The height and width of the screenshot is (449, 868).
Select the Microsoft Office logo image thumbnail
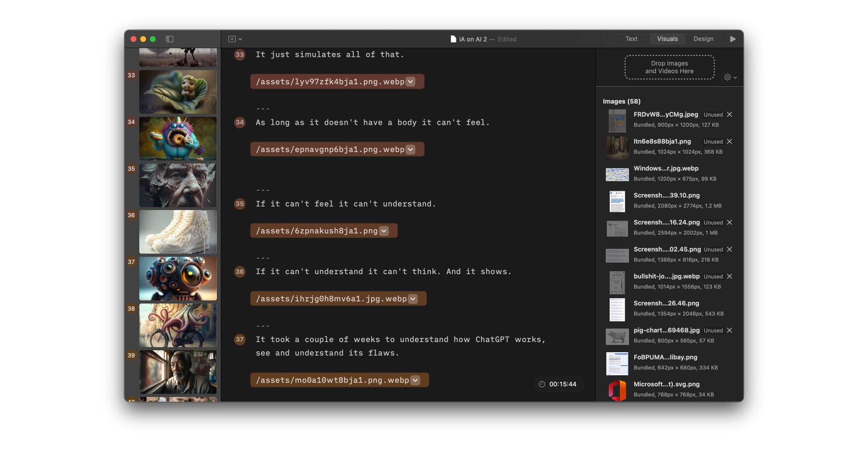(x=617, y=390)
